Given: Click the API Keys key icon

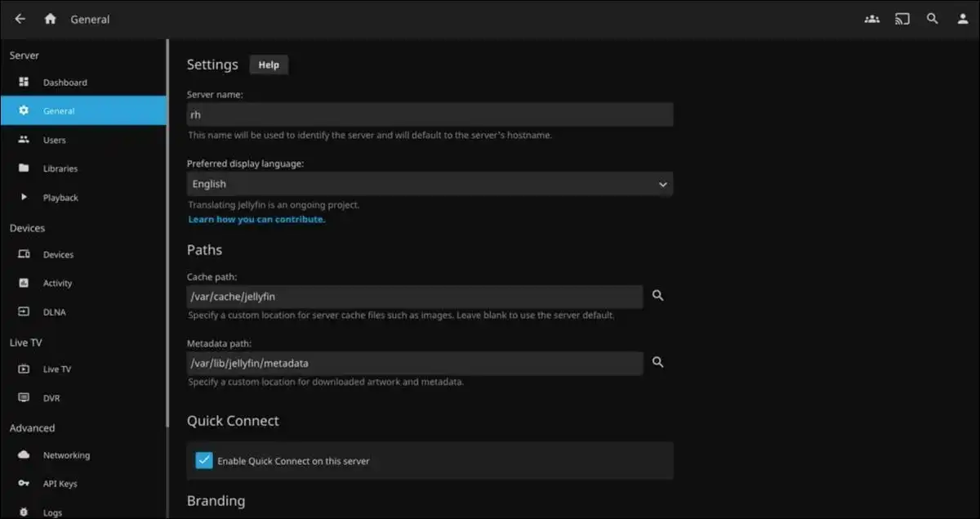Looking at the screenshot, I should click(24, 483).
